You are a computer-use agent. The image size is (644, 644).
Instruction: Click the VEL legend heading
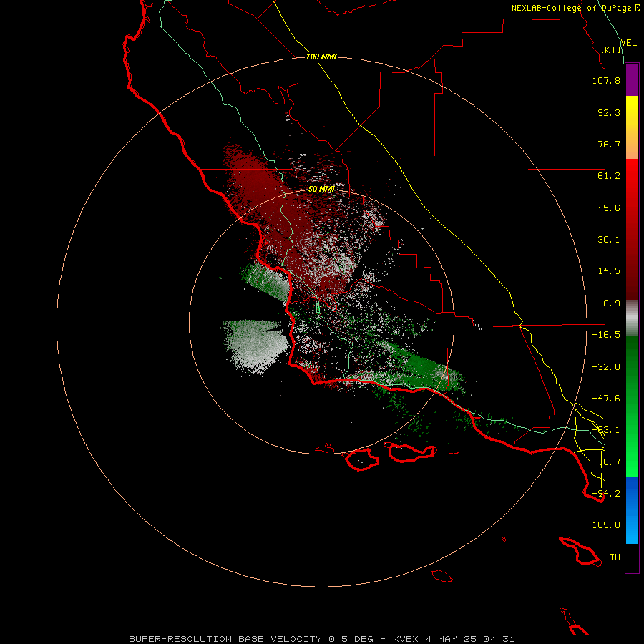pos(628,43)
